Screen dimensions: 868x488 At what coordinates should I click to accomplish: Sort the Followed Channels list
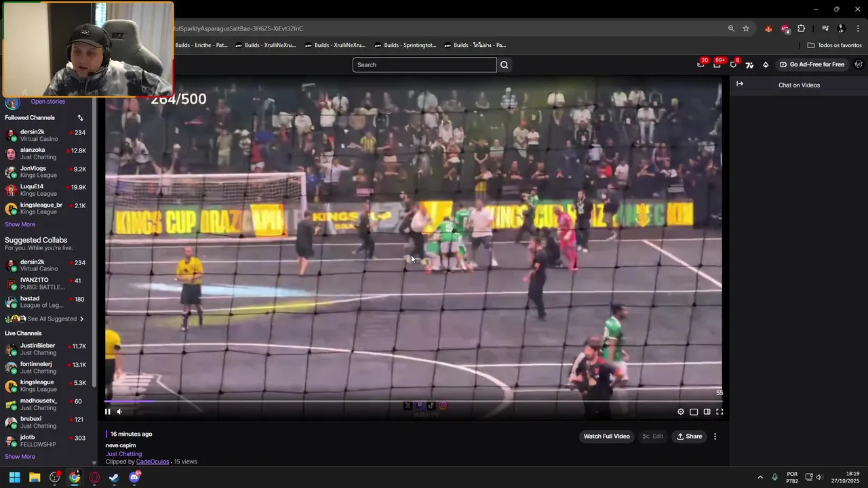pos(80,118)
